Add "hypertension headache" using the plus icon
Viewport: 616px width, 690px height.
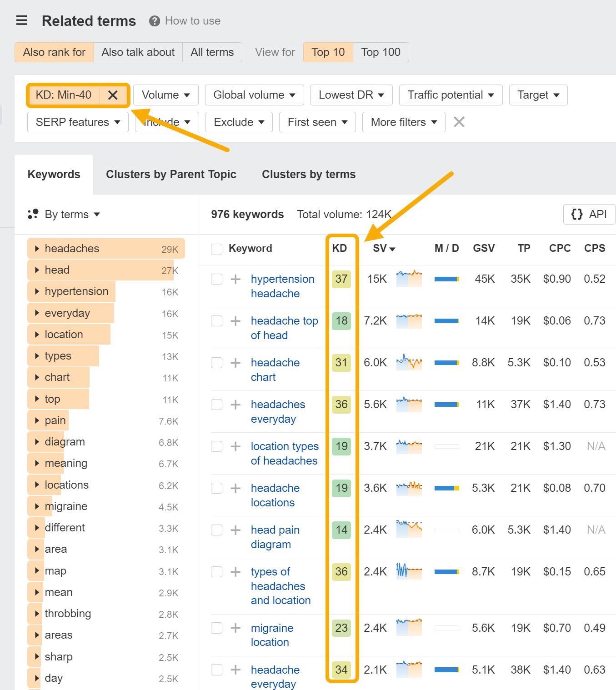(235, 279)
